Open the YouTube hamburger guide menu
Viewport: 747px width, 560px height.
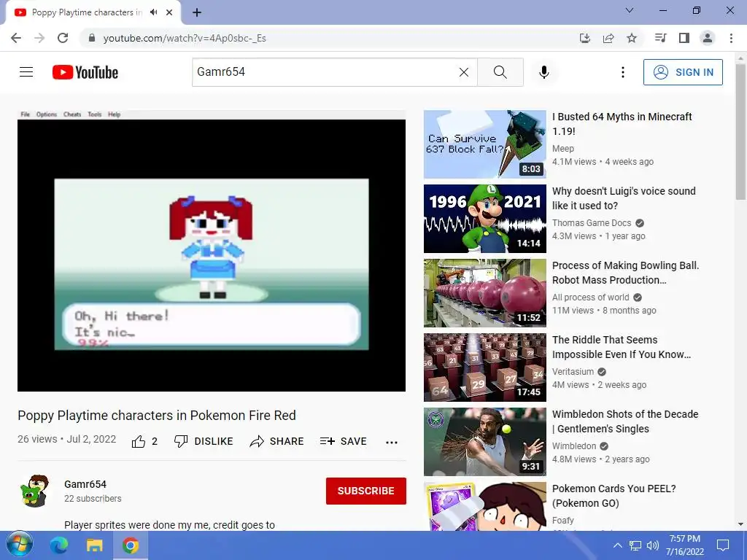point(26,72)
